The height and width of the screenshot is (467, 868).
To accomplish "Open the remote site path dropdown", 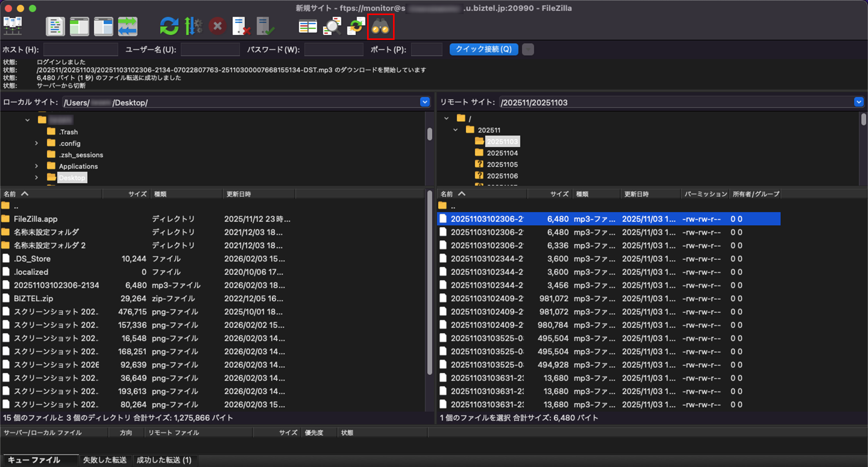I will [x=859, y=102].
